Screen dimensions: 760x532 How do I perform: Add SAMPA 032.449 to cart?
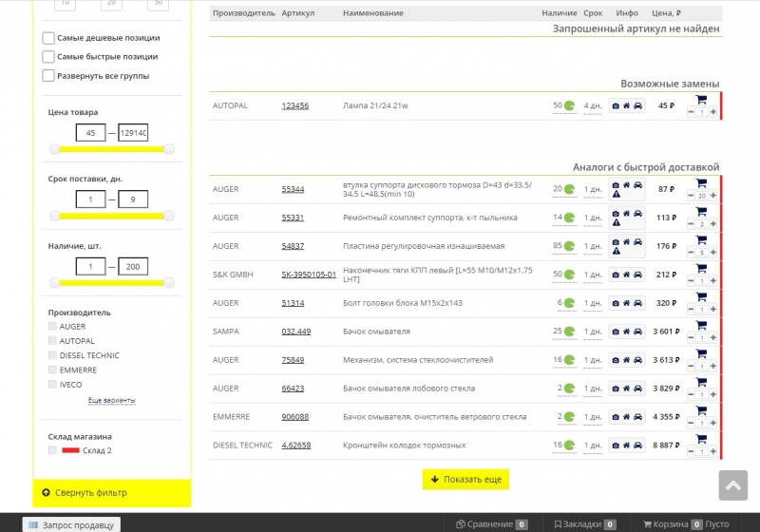pos(701,326)
